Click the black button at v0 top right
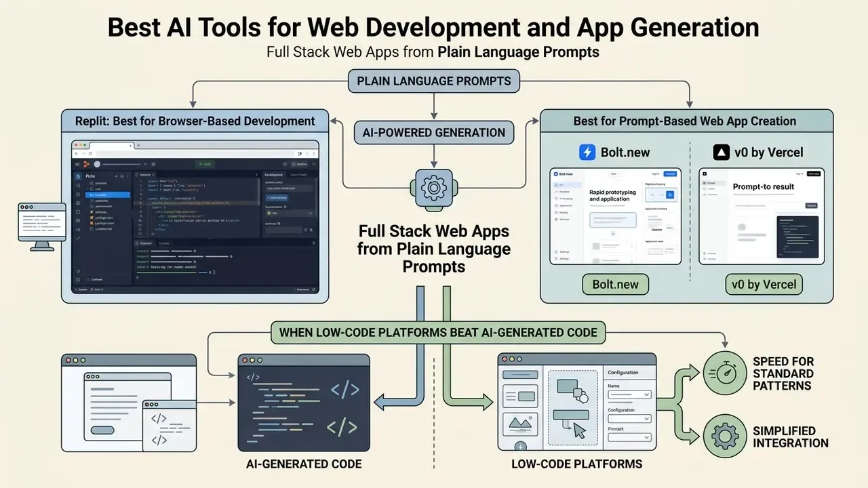This screenshot has height=488, width=868. [x=814, y=174]
